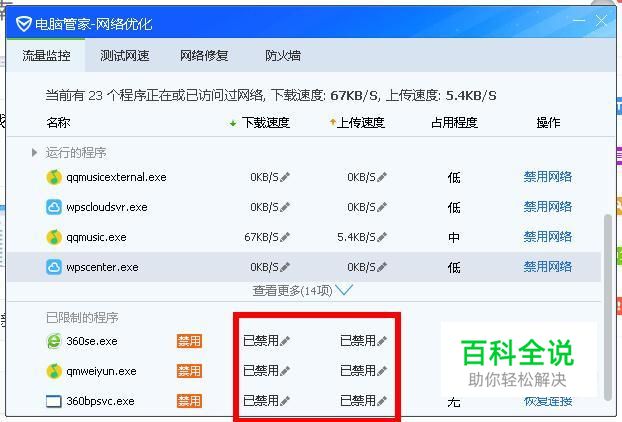Edit download limit for qqmusic.exe

click(x=285, y=237)
